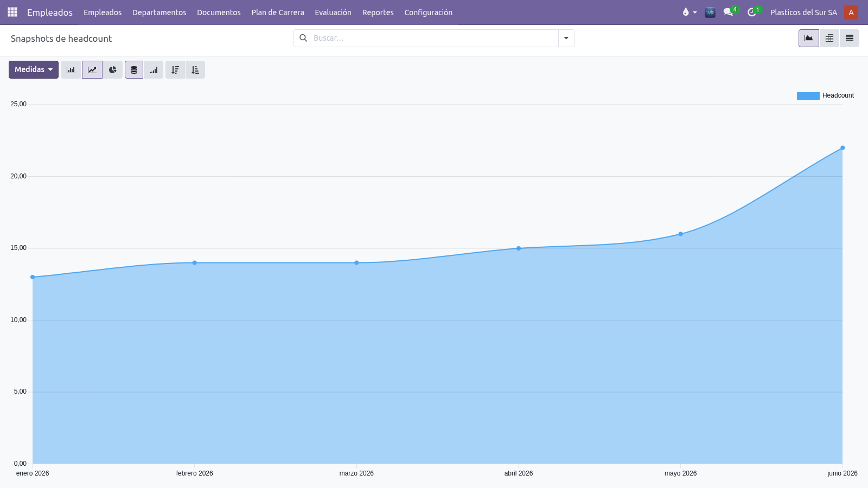Viewport: 868px width, 488px height.
Task: Open the Reportes menu
Action: [x=378, y=12]
